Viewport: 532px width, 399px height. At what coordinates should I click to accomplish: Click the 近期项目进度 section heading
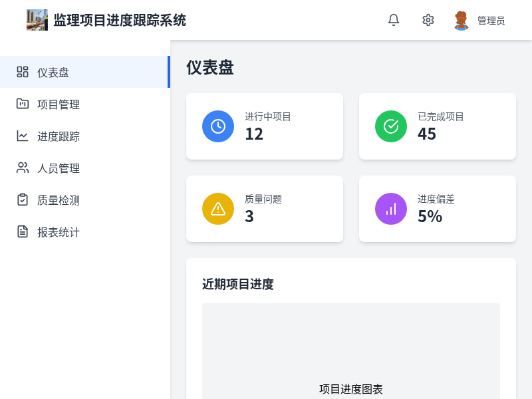pyautogui.click(x=238, y=284)
